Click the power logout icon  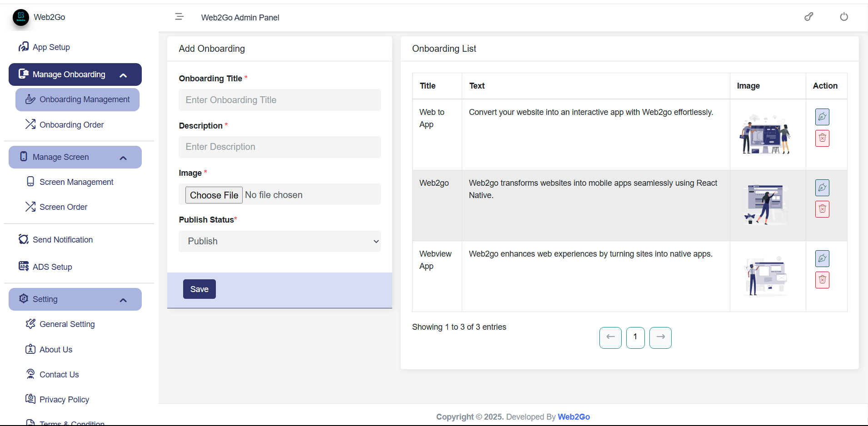coord(844,17)
